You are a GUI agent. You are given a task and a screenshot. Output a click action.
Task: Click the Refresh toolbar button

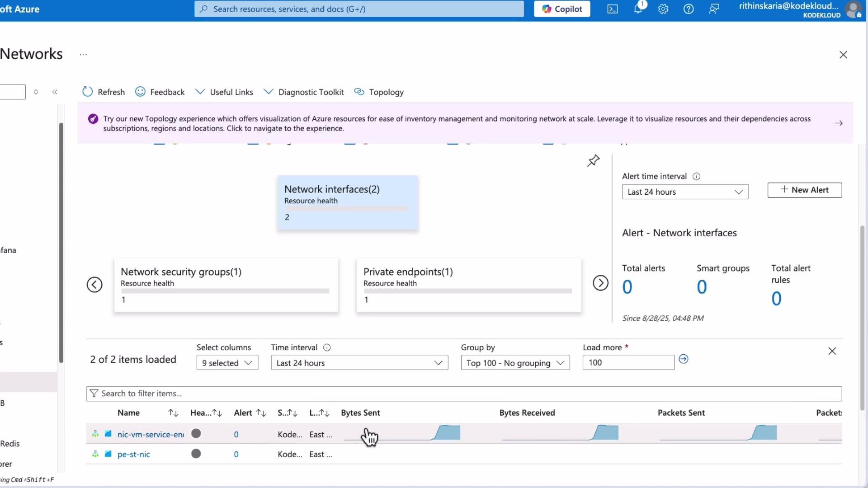pyautogui.click(x=104, y=92)
